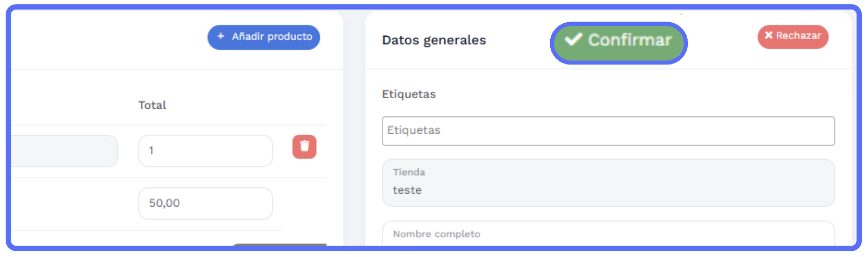This screenshot has height=257, width=868.
Task: Click the Nombre completo floating label
Action: coord(436,234)
